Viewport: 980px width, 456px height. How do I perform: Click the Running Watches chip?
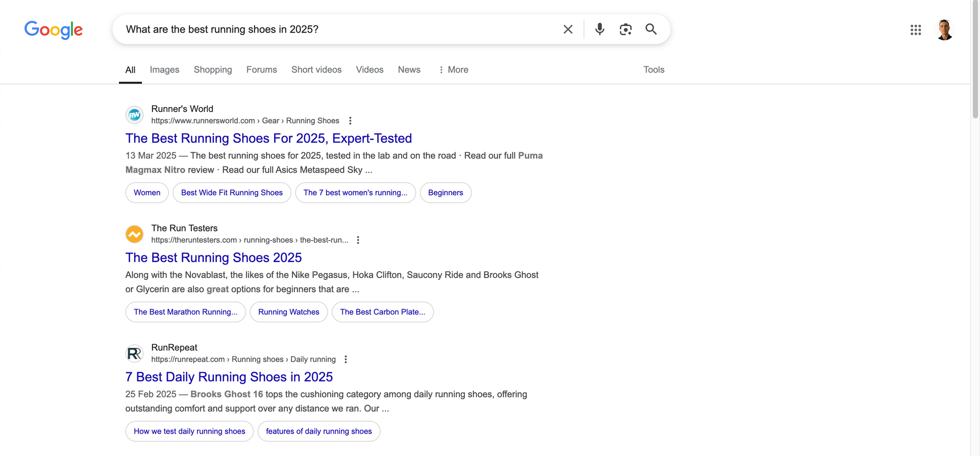point(289,312)
